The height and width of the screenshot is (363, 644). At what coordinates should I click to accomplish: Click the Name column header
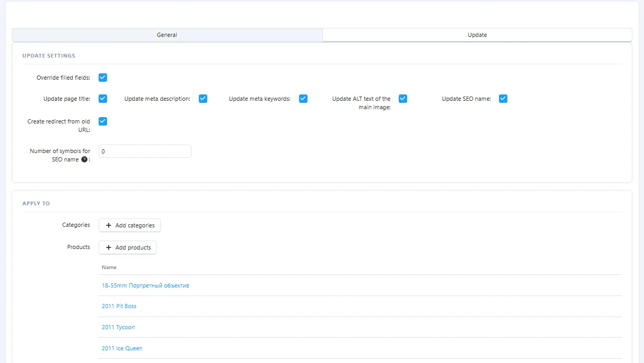click(x=109, y=268)
